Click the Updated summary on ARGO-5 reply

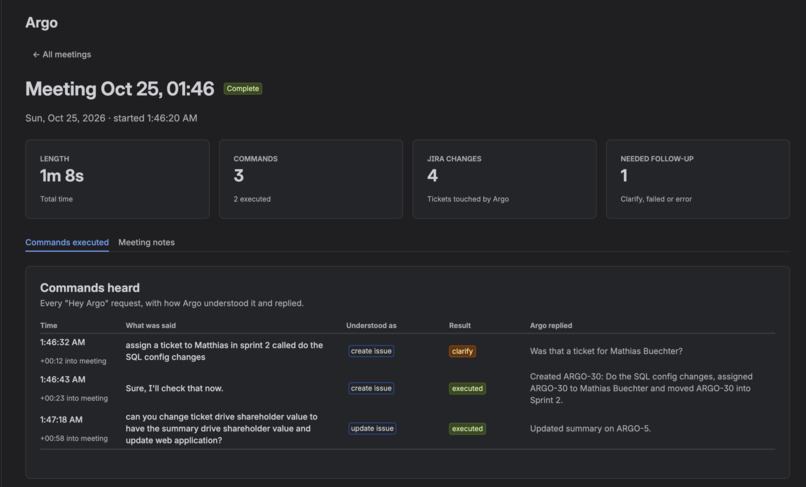pos(590,428)
